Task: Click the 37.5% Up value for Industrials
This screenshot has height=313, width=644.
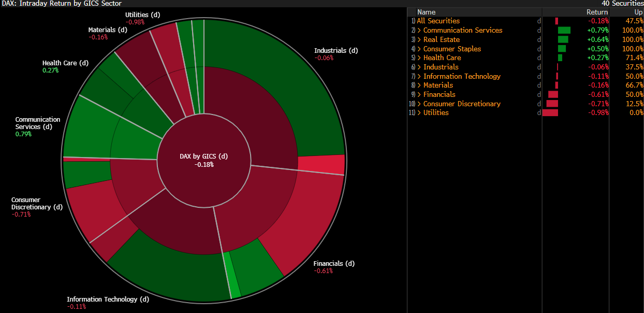Action: click(x=635, y=67)
